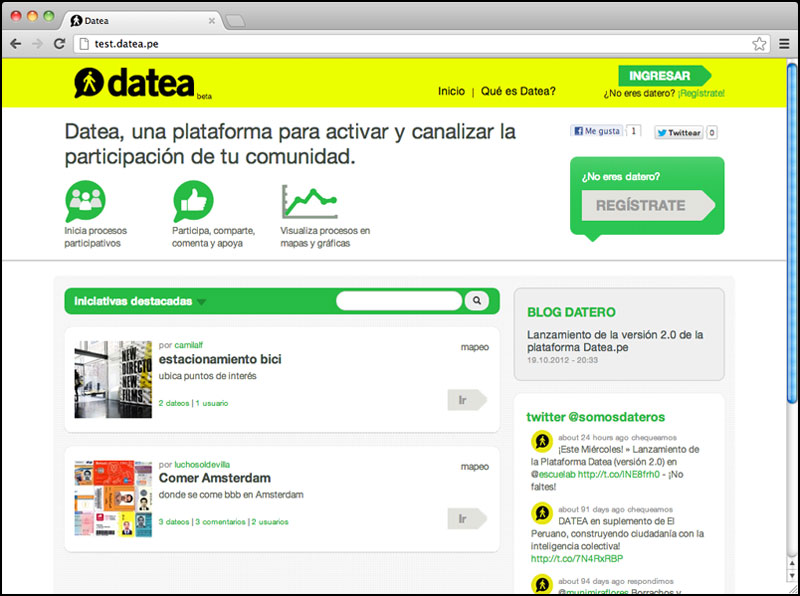Viewport: 800px width, 596px height.
Task: Click the tweet count 0
Action: pos(711,133)
